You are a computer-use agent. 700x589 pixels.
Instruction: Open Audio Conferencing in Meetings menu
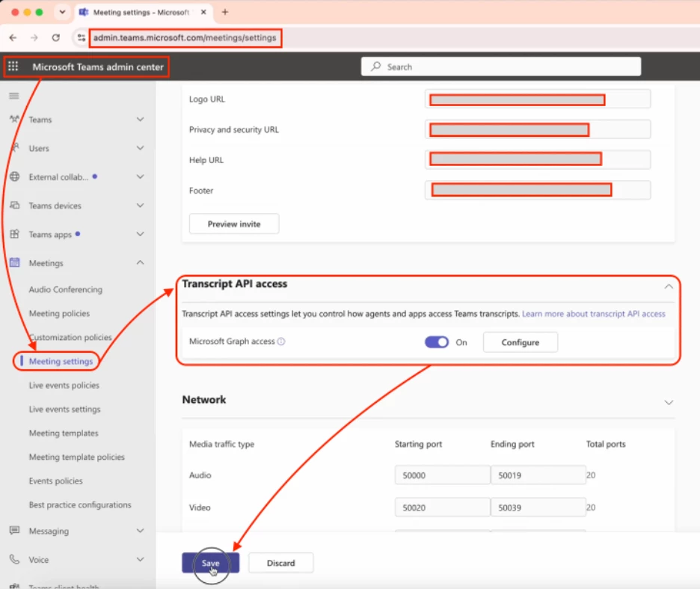point(66,289)
